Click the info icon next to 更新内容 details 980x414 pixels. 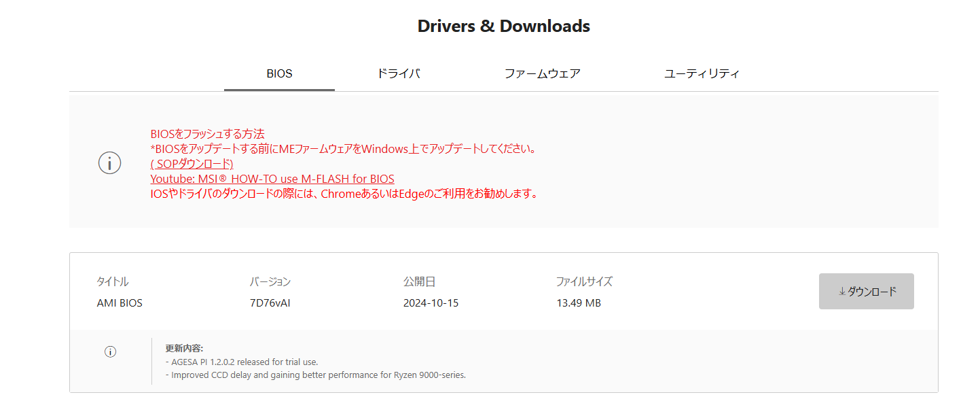[x=109, y=351]
